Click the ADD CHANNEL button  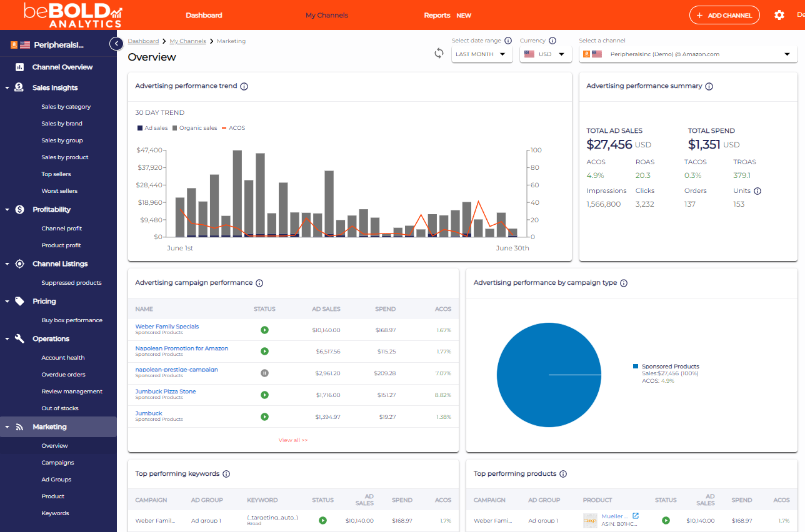coord(724,15)
